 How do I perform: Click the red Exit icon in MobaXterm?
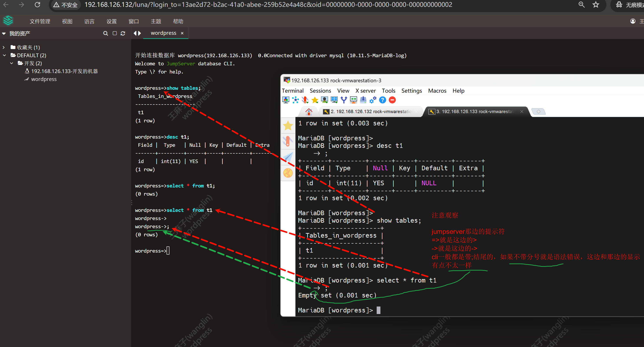click(x=392, y=100)
